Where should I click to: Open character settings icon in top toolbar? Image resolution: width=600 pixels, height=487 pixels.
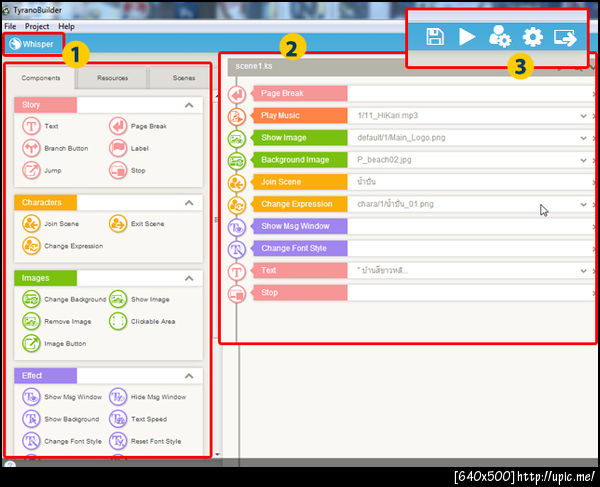500,37
